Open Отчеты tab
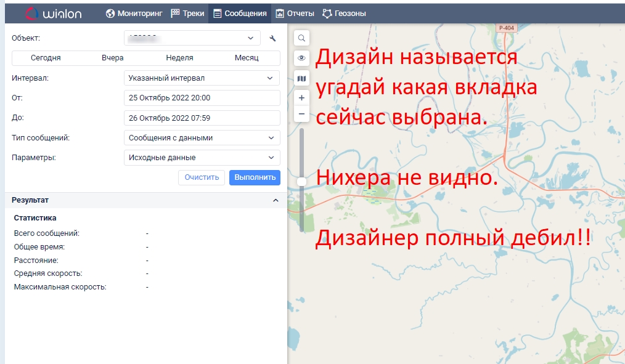This screenshot has height=364, width=625. [295, 13]
